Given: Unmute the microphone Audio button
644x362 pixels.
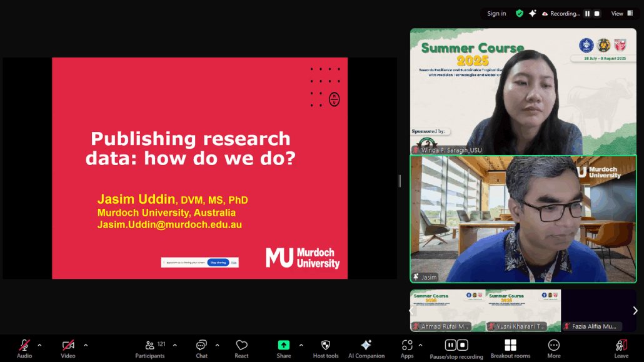Looking at the screenshot, I should [x=24, y=348].
